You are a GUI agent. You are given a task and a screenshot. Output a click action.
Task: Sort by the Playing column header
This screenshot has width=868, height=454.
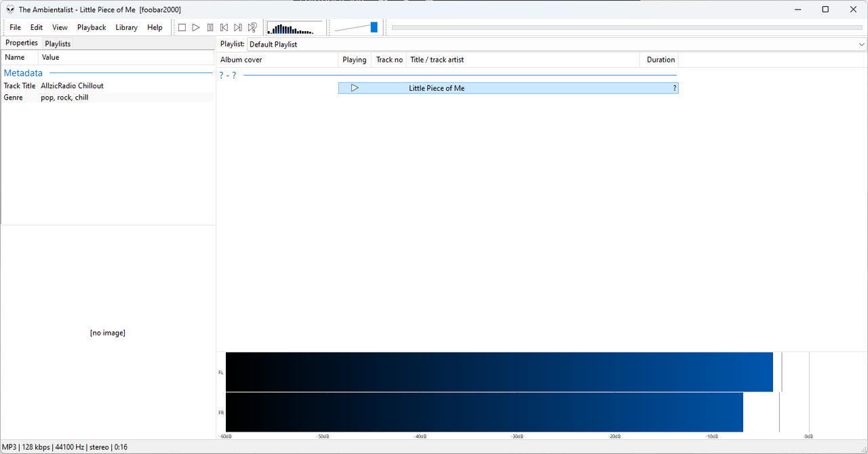355,60
